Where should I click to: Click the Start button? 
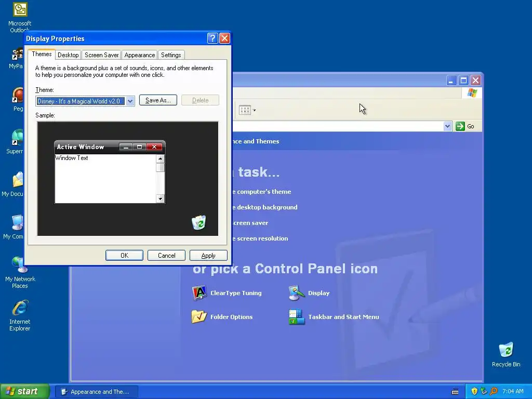click(x=24, y=392)
